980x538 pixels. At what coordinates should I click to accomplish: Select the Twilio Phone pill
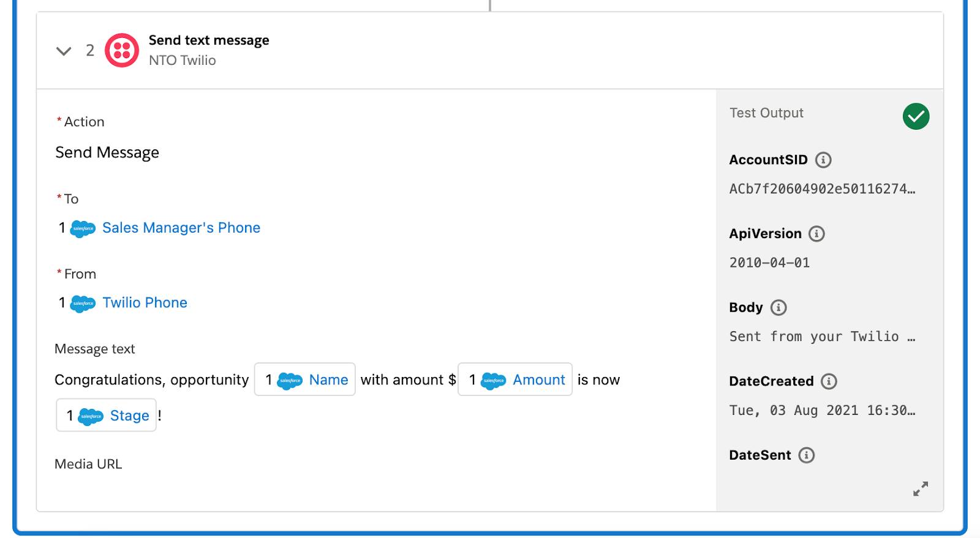(x=123, y=303)
